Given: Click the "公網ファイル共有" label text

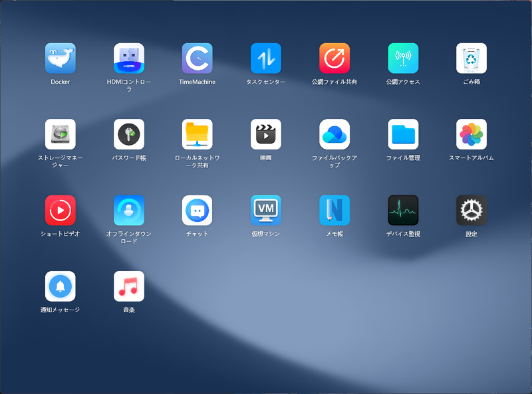Looking at the screenshot, I should coord(334,82).
